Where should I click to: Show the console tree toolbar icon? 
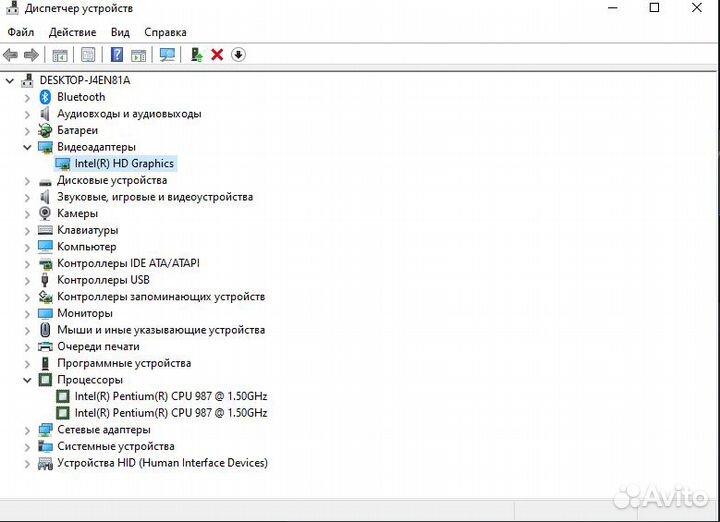60,55
